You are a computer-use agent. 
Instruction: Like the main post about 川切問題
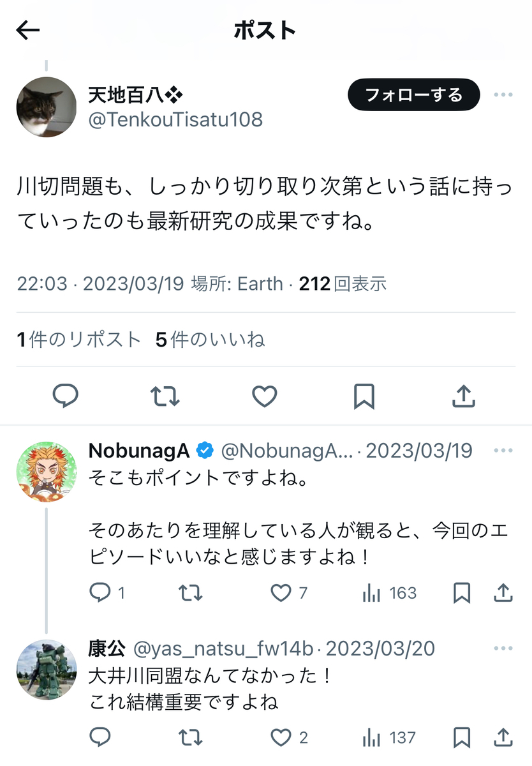point(265,396)
